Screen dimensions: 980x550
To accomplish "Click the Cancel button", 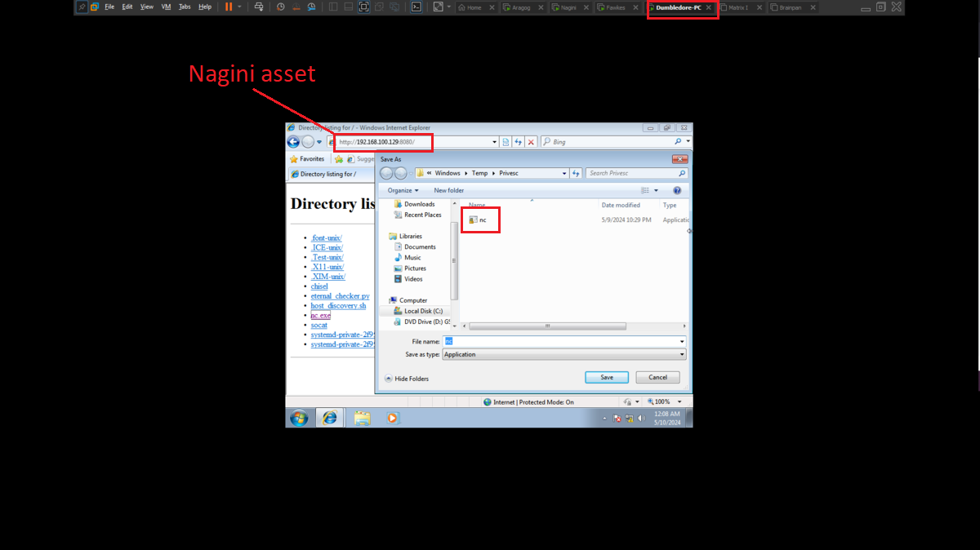I will [657, 377].
